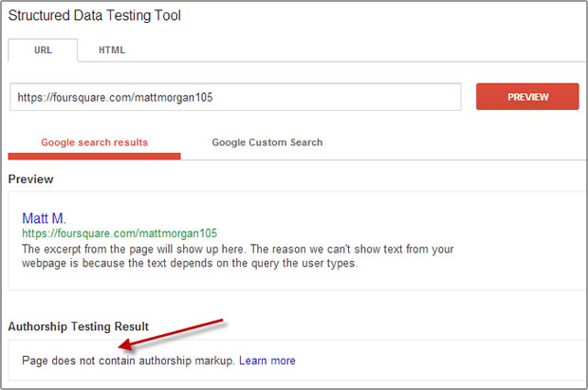The width and height of the screenshot is (588, 390).
Task: Click the Authorship Testing Result heading
Action: click(79, 326)
